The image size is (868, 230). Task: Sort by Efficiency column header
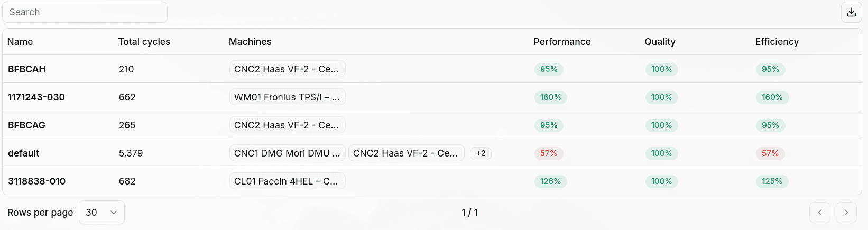[x=777, y=42]
